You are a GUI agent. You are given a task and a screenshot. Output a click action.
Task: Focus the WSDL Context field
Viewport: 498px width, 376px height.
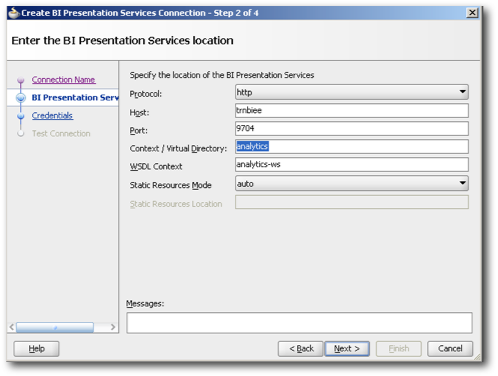tap(352, 164)
